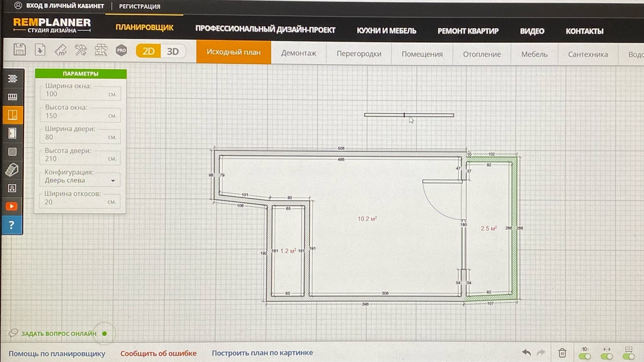Click ВХОД В ЛИЧНЫЙ КАБИНЕТ link
Image resolution: width=644 pixels, height=362 pixels.
(x=65, y=6)
